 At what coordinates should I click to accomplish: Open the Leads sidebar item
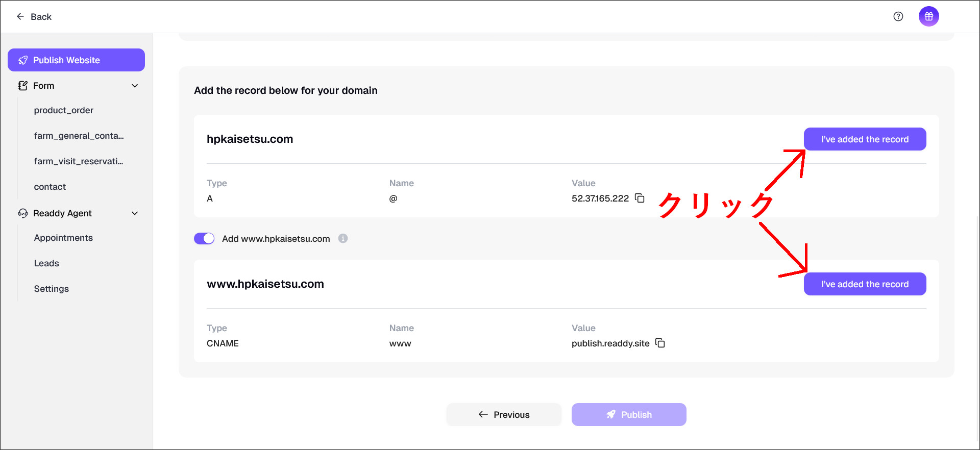point(46,263)
